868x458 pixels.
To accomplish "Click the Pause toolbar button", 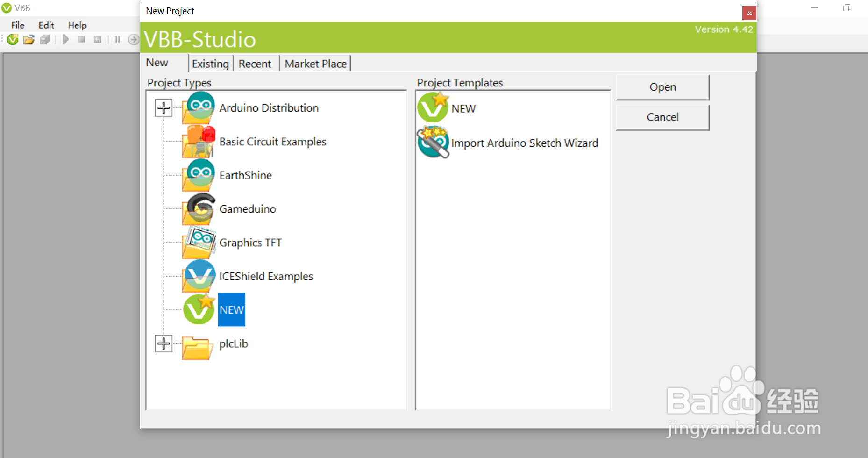I will (117, 40).
